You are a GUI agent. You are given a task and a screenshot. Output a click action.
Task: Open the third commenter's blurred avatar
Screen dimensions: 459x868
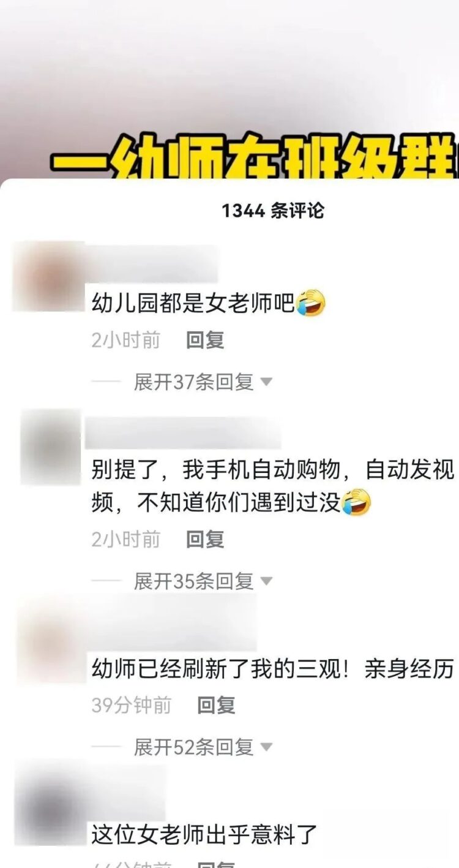pyautogui.click(x=51, y=640)
